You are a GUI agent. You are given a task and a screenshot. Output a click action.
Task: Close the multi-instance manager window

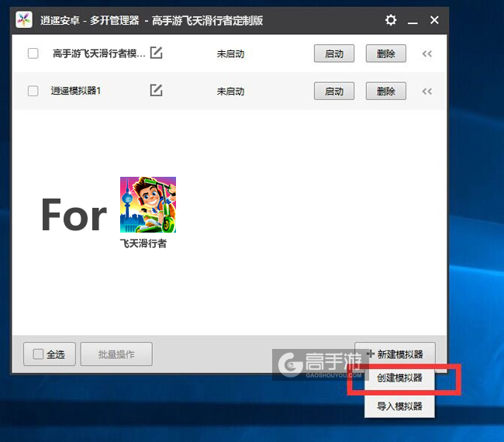coord(434,20)
